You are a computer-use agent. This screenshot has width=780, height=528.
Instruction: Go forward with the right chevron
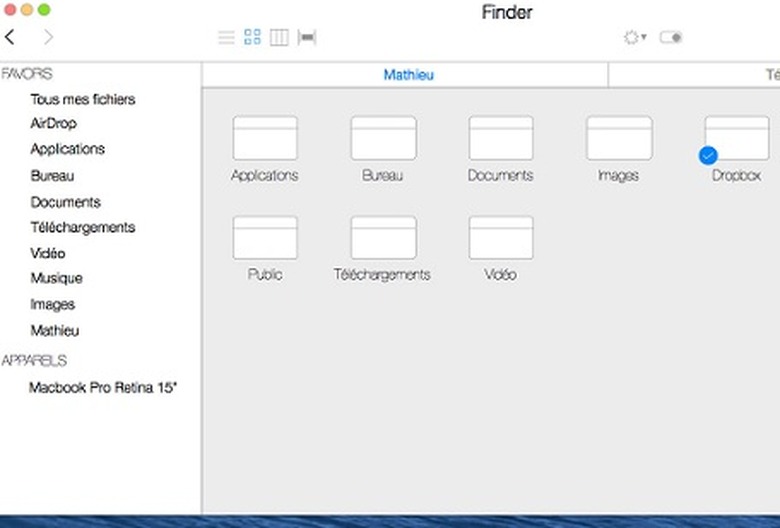click(48, 37)
